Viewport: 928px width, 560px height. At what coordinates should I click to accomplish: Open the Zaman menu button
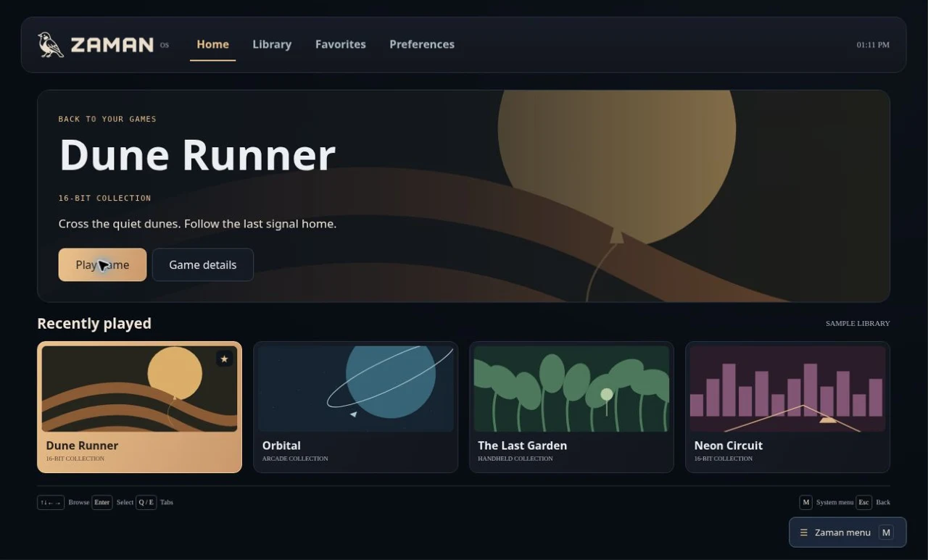(x=848, y=532)
